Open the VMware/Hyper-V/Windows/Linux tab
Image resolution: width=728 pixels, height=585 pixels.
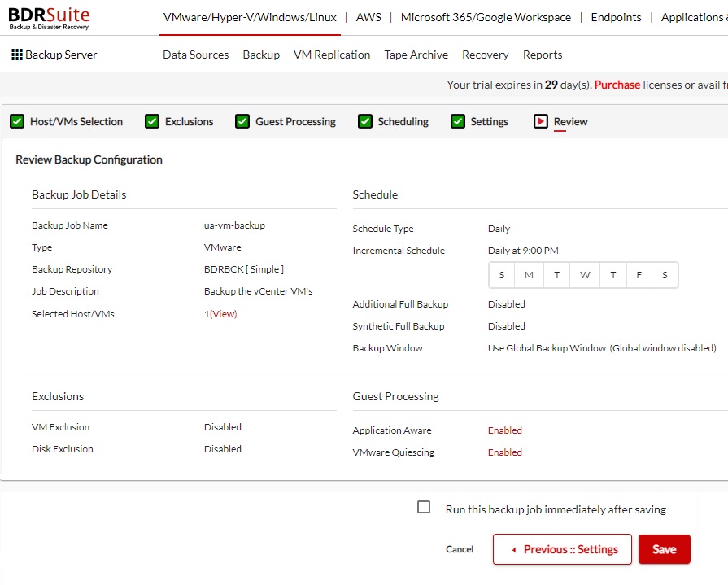[250, 18]
